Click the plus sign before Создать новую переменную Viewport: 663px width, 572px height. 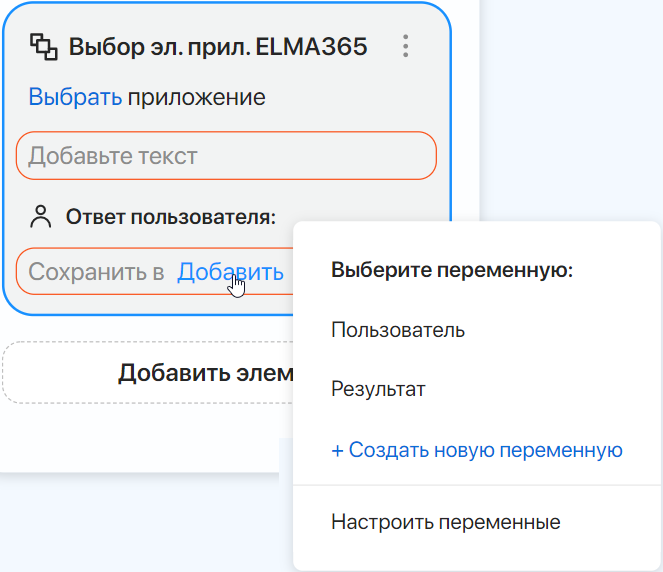[x=338, y=450]
